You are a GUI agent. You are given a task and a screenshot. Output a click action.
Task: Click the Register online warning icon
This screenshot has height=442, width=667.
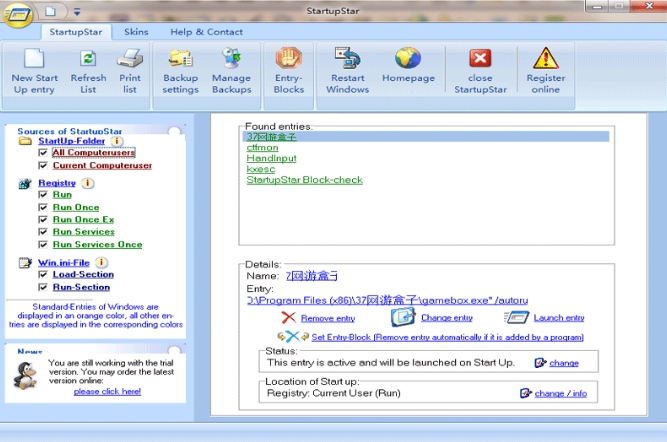546,58
